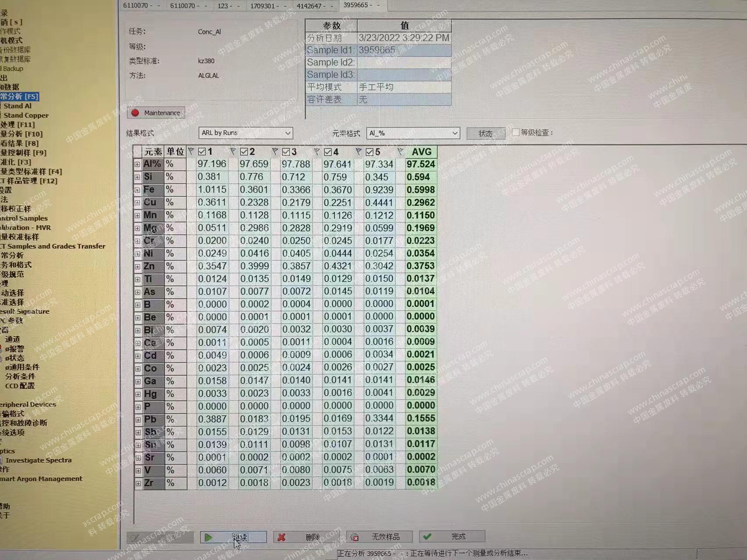The height and width of the screenshot is (560, 747).
Task: Select Stand Copper in the left tree
Action: 26,115
